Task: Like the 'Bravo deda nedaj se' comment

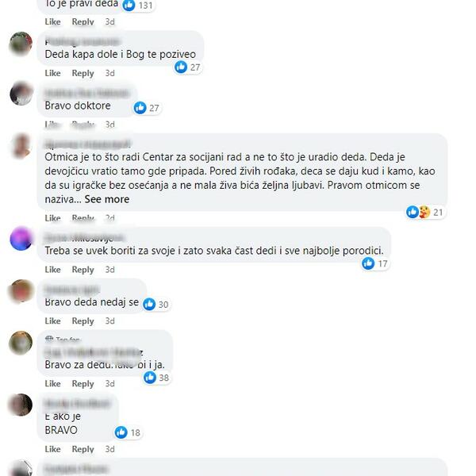Action: point(53,321)
